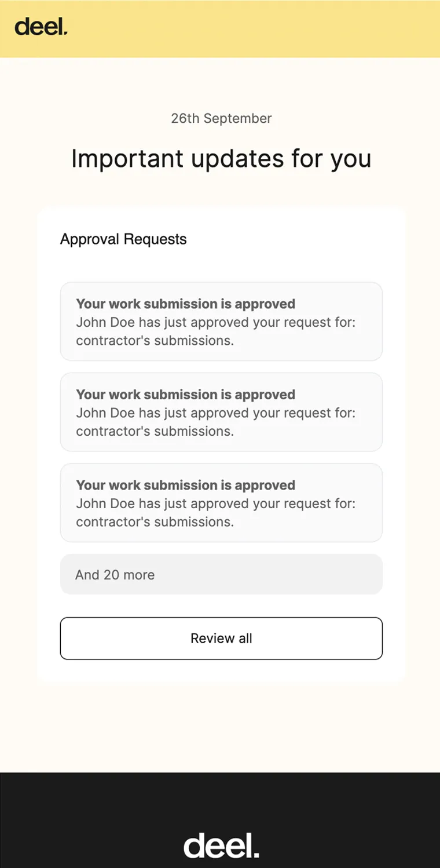Click contractor's submissions text in second card
The image size is (440, 868).
coord(155,431)
